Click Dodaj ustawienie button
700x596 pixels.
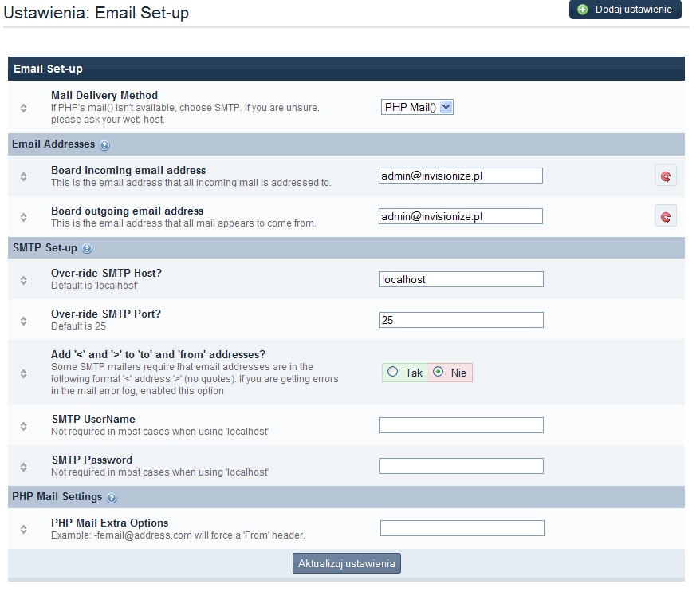625,10
